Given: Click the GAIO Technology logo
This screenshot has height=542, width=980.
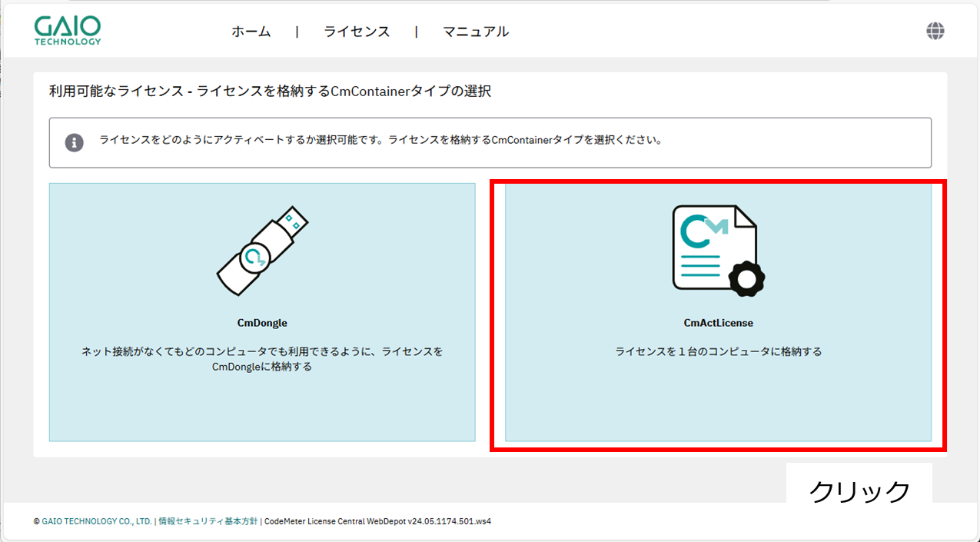Looking at the screenshot, I should click(x=68, y=31).
